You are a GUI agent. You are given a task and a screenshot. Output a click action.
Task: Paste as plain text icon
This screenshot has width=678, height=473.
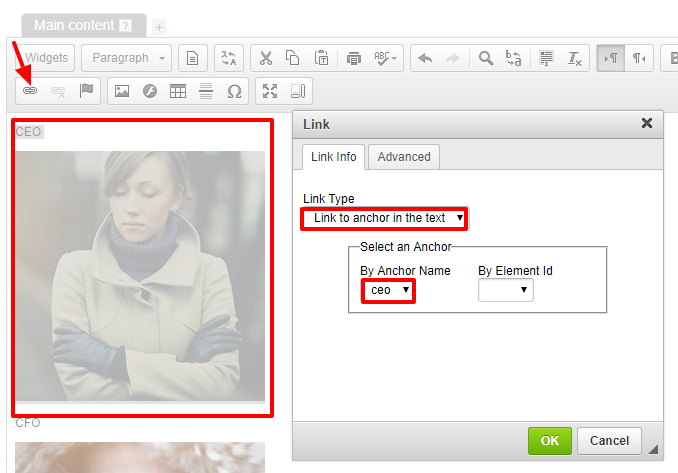pyautogui.click(x=321, y=58)
